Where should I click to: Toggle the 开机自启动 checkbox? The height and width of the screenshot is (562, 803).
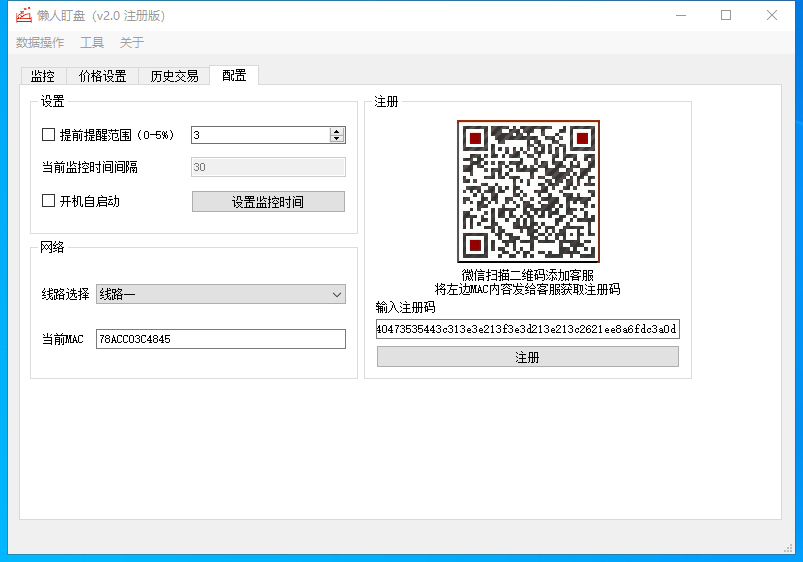(49, 201)
